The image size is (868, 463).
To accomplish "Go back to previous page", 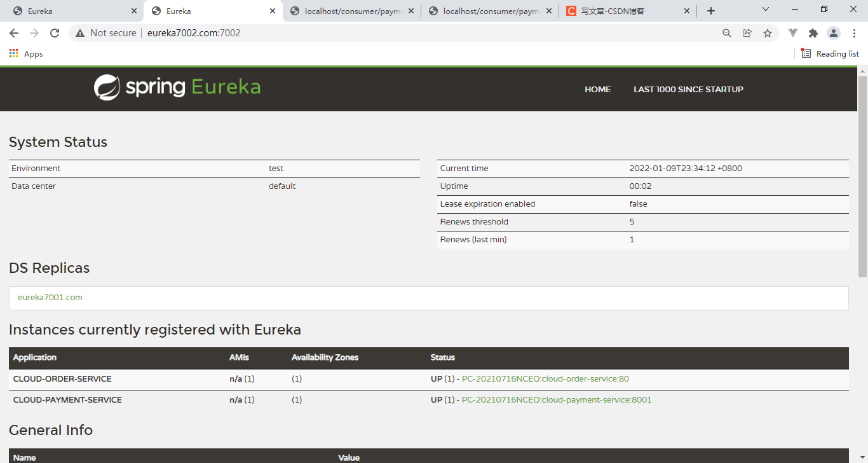I will tap(14, 33).
